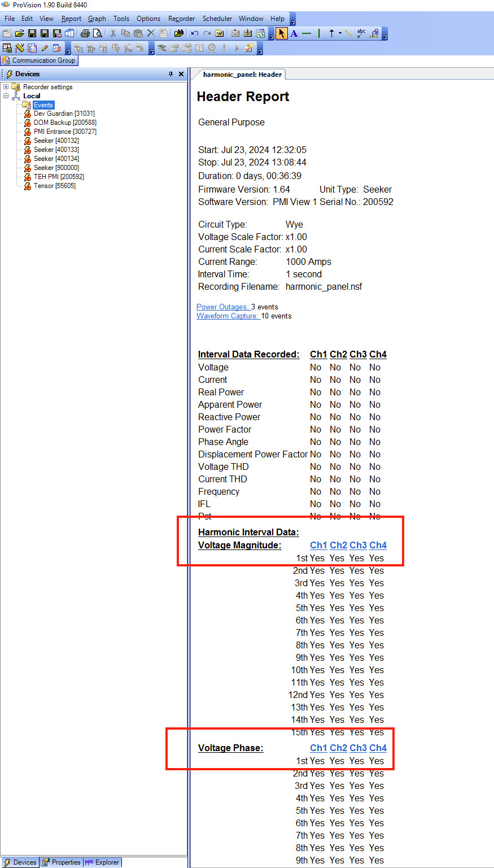Click the Print Preview magnifier icon

click(98, 34)
